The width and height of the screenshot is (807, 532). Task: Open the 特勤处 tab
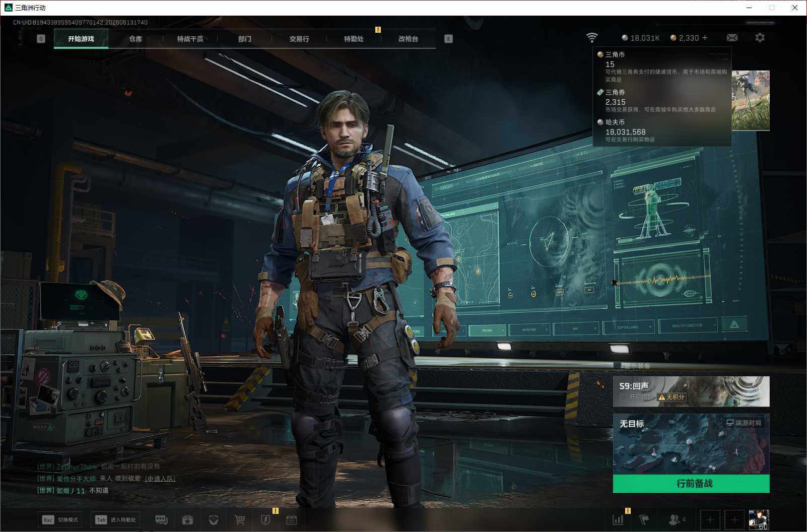(x=354, y=39)
